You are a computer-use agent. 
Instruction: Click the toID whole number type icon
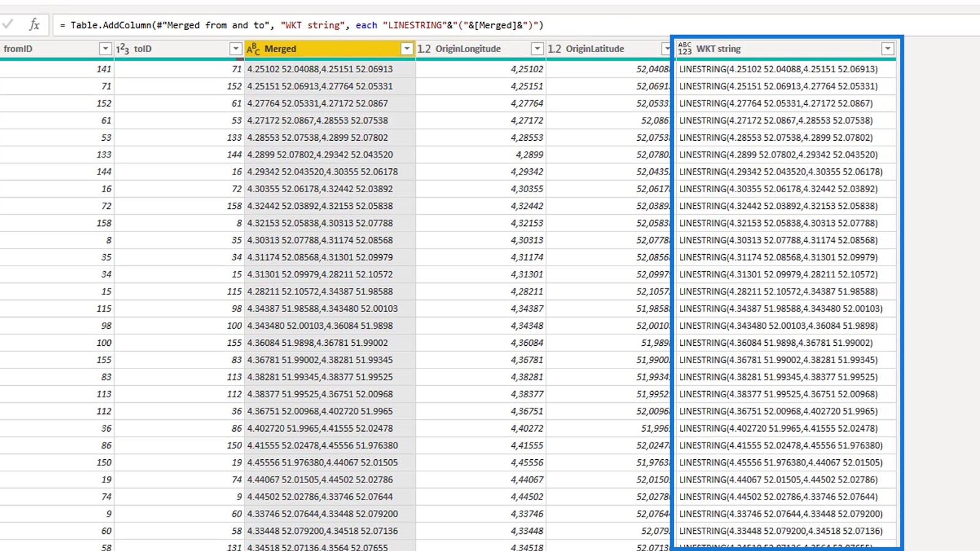tap(123, 48)
